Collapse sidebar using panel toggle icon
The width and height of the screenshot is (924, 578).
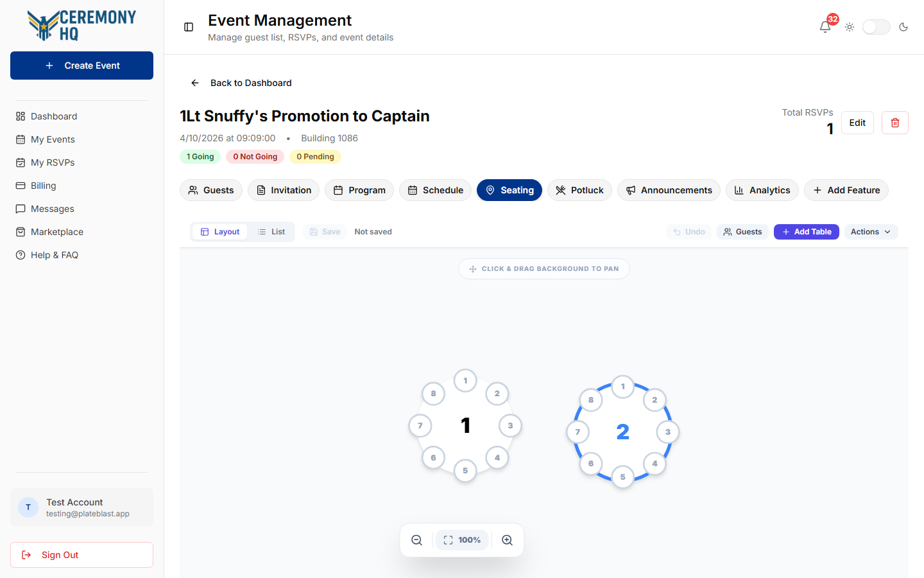[189, 27]
